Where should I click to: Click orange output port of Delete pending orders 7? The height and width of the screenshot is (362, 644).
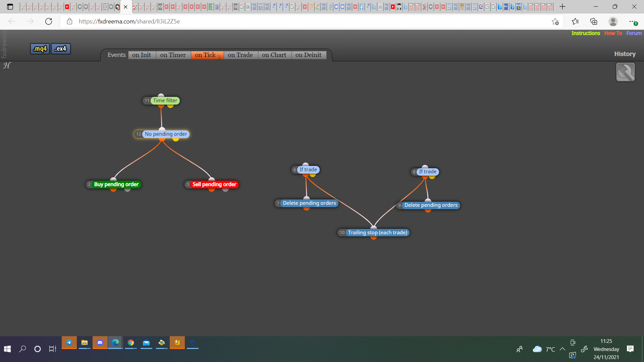pyautogui.click(x=307, y=208)
